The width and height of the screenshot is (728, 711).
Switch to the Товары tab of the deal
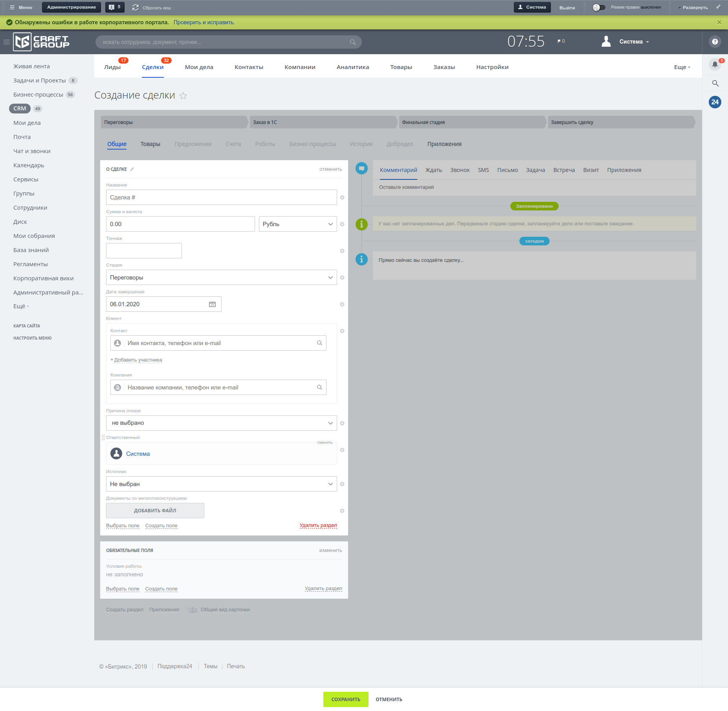[150, 144]
